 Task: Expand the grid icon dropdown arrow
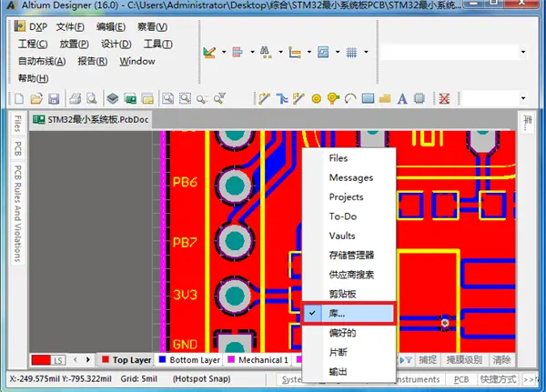366,52
